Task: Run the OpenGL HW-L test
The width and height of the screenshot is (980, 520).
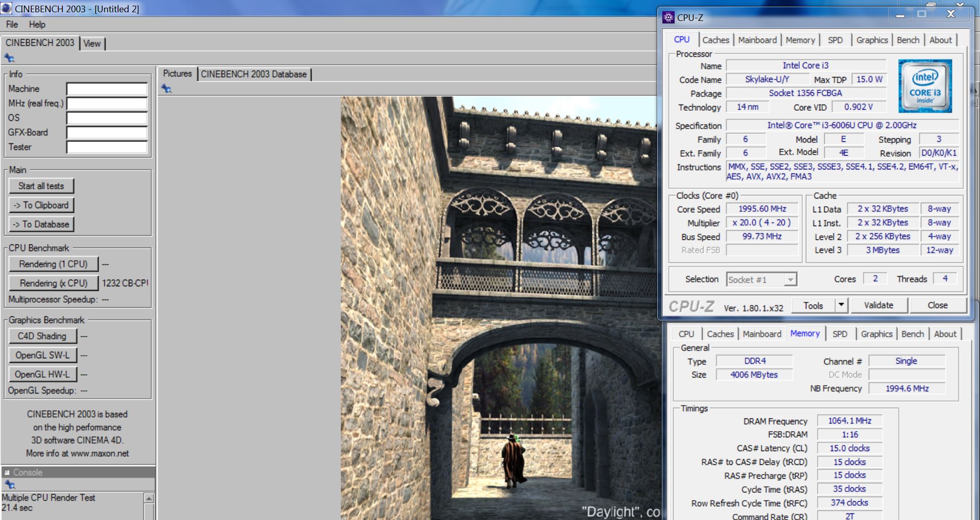Action: (x=42, y=374)
